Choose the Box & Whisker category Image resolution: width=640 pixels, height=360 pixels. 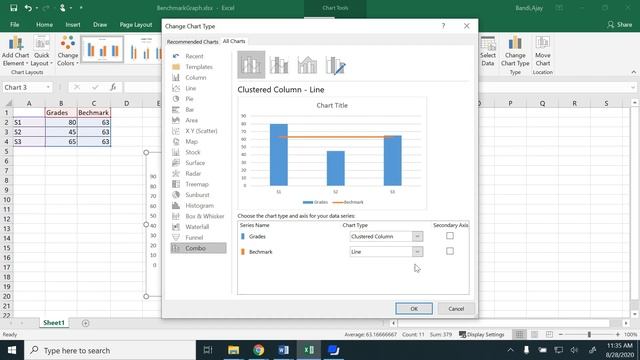click(198, 216)
